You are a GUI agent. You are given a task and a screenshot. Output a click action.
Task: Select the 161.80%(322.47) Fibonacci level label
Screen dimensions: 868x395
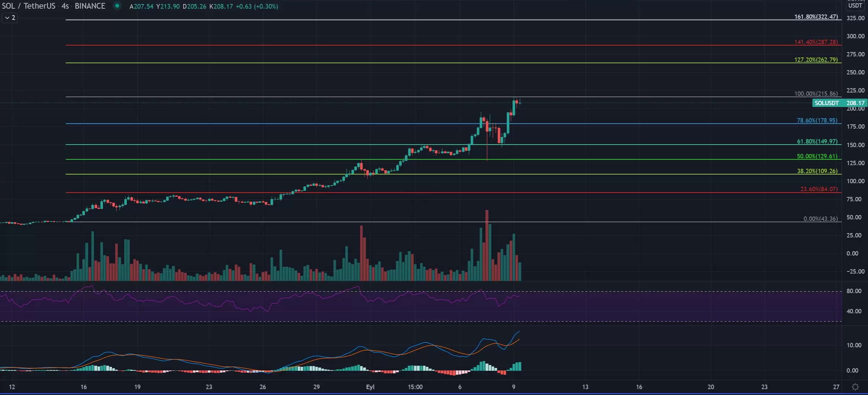(816, 17)
